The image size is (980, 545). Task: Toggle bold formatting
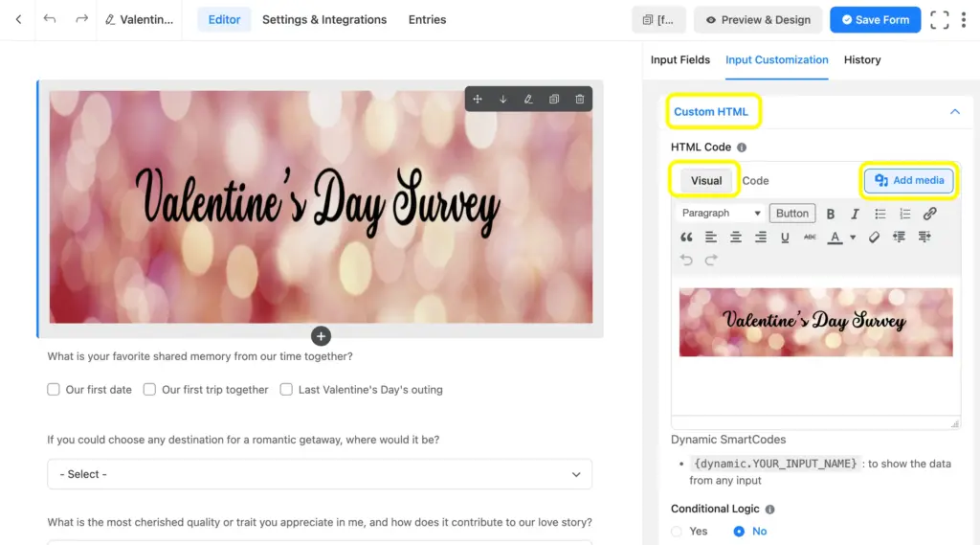click(831, 214)
